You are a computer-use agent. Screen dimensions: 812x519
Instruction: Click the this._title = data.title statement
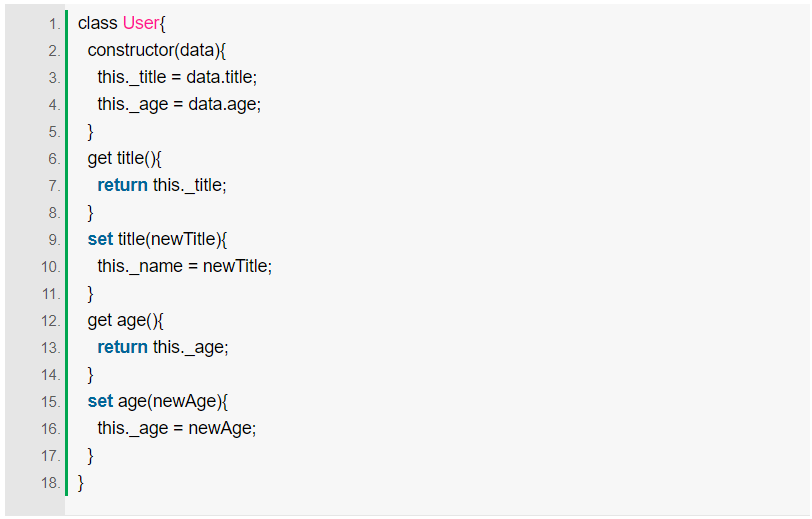(x=177, y=77)
